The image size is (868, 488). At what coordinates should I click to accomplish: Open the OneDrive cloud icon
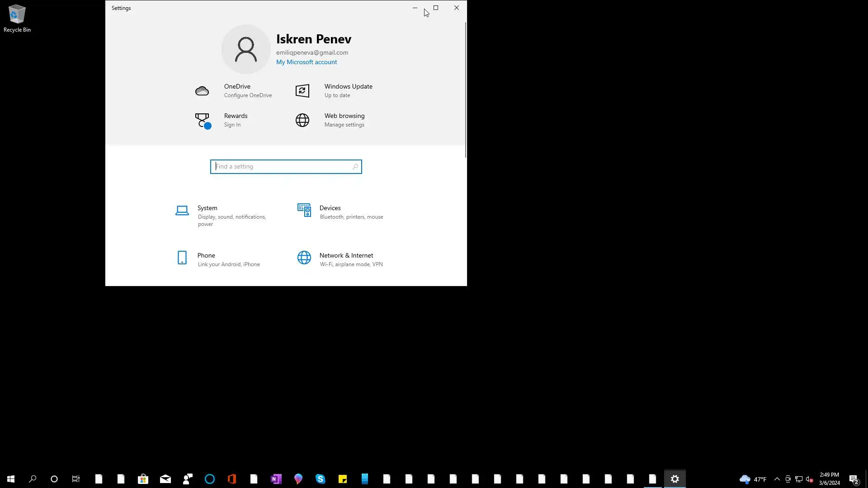(x=202, y=91)
